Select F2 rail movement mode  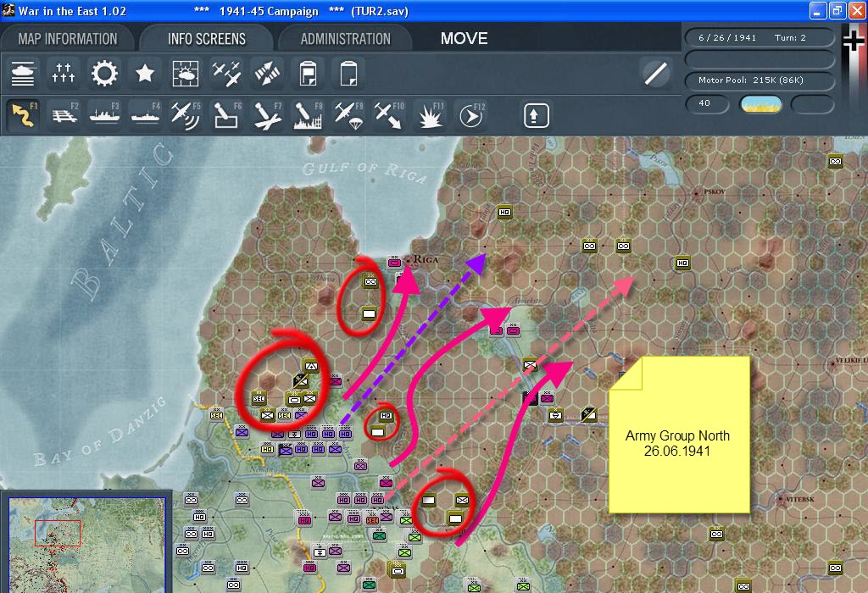click(x=64, y=115)
